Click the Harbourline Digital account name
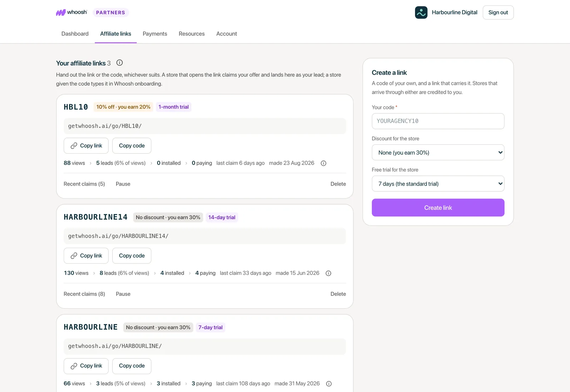This screenshot has height=392, width=570. (x=455, y=12)
